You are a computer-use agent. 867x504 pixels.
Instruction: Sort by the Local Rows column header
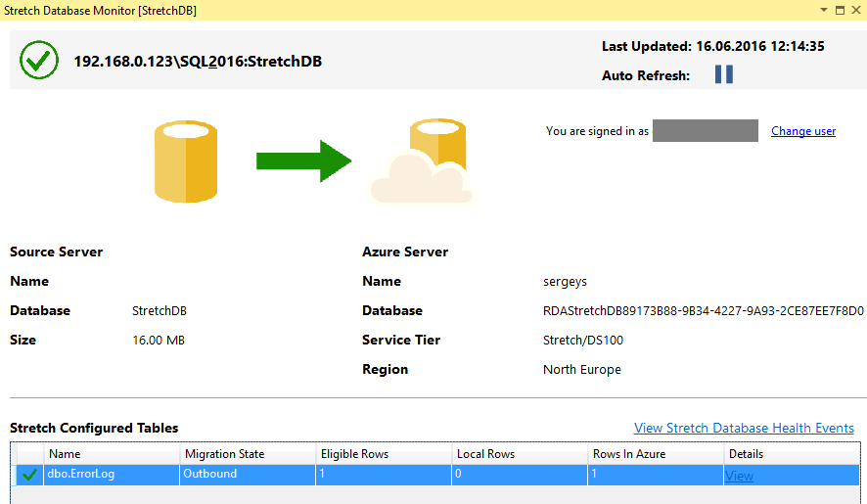[x=520, y=454]
